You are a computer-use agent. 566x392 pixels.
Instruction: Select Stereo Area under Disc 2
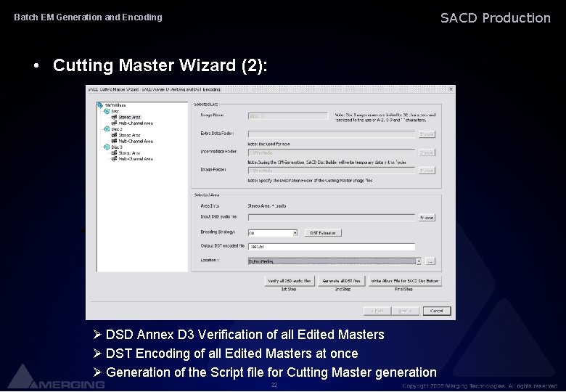[x=130, y=135]
